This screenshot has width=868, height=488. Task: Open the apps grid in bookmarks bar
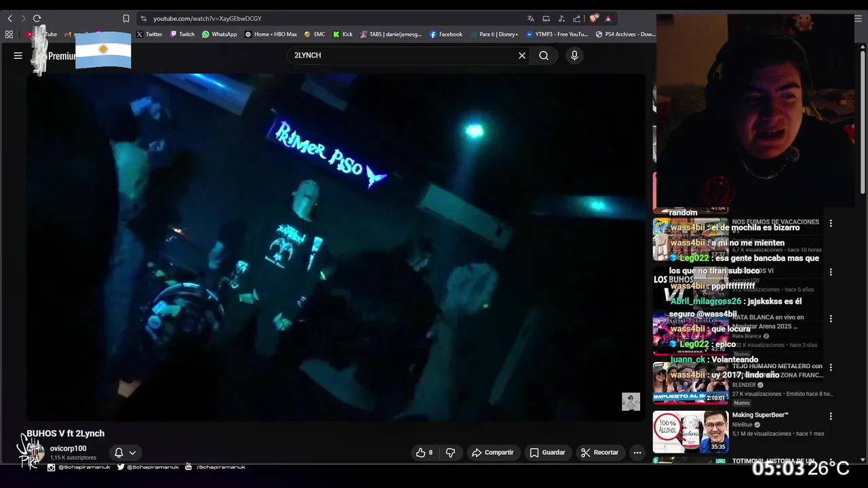tap(9, 34)
